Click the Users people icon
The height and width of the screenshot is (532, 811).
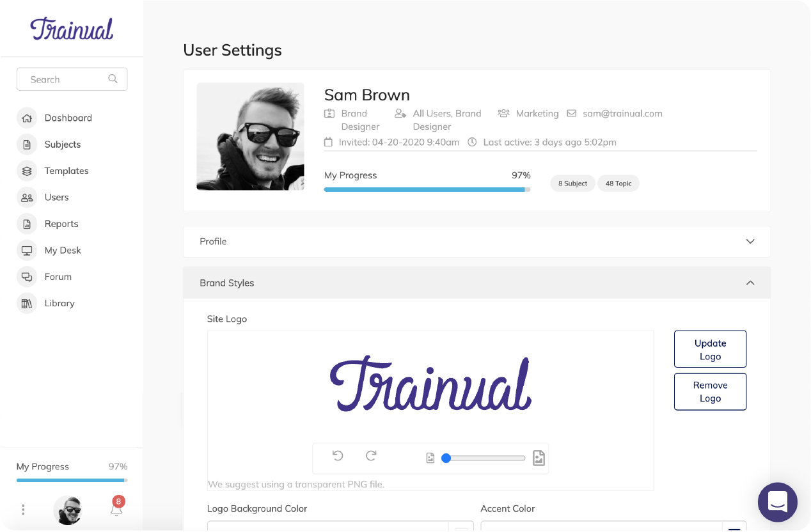pos(27,198)
